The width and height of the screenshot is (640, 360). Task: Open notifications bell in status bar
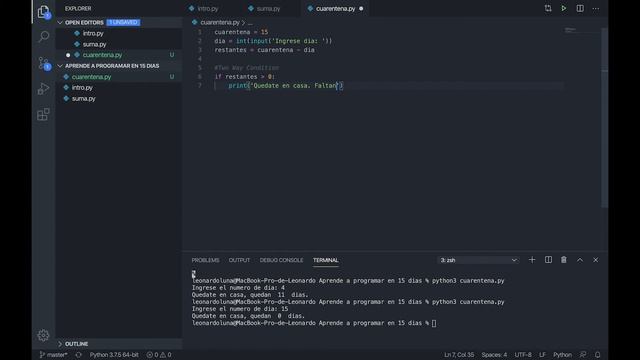598,355
